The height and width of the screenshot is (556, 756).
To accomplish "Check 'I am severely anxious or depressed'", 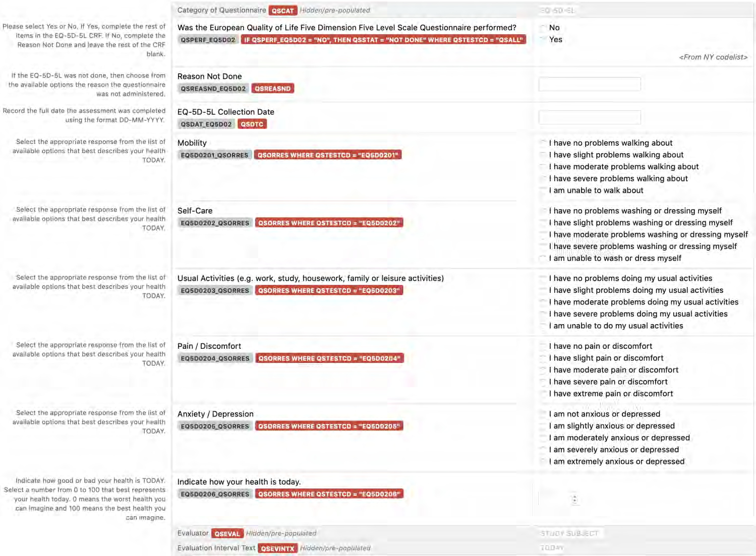I will [x=543, y=450].
